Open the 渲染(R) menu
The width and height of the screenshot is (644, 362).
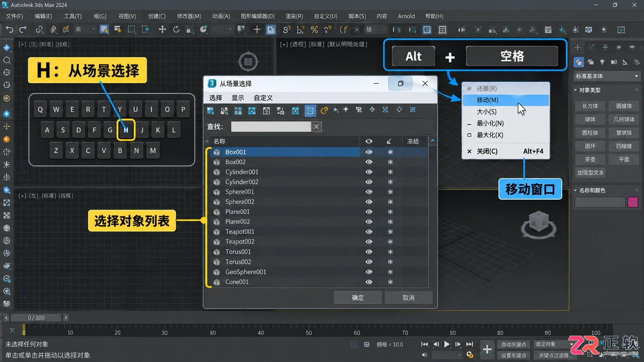pos(294,16)
